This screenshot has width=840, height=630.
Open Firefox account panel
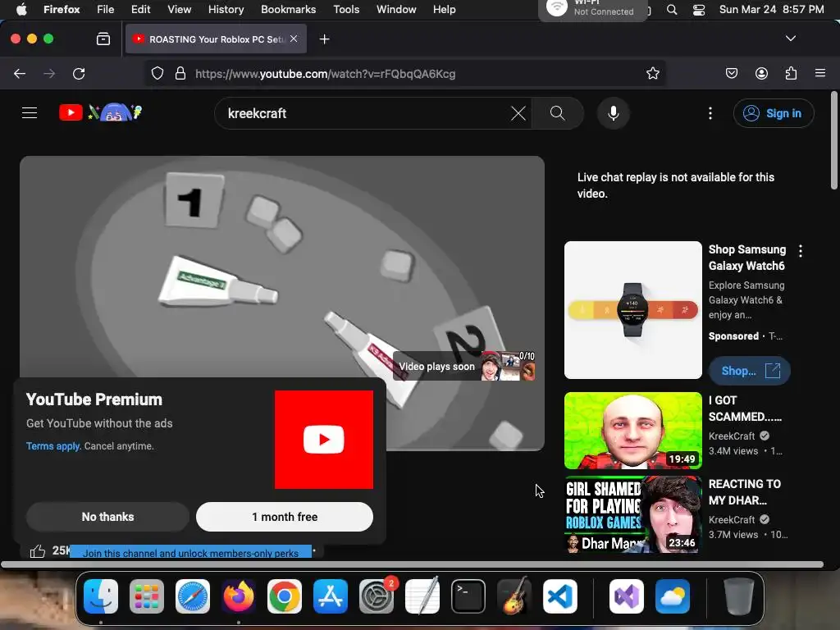pos(761,73)
